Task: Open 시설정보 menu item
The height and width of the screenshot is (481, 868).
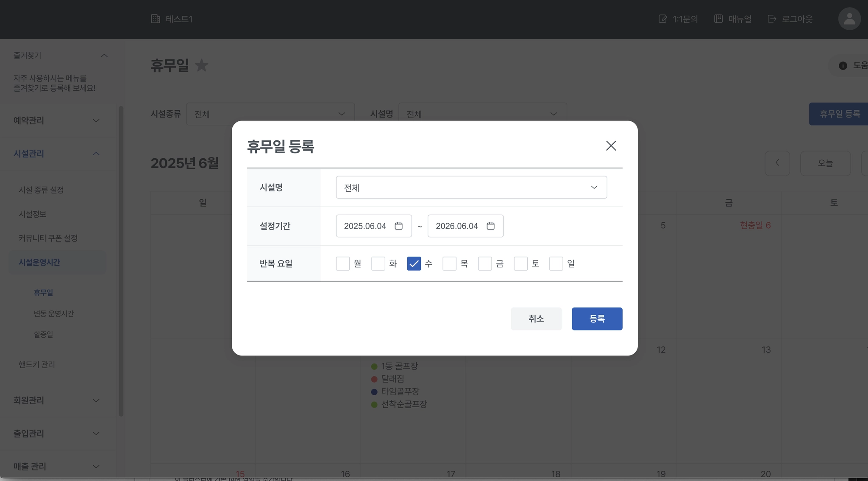Action: (x=33, y=214)
